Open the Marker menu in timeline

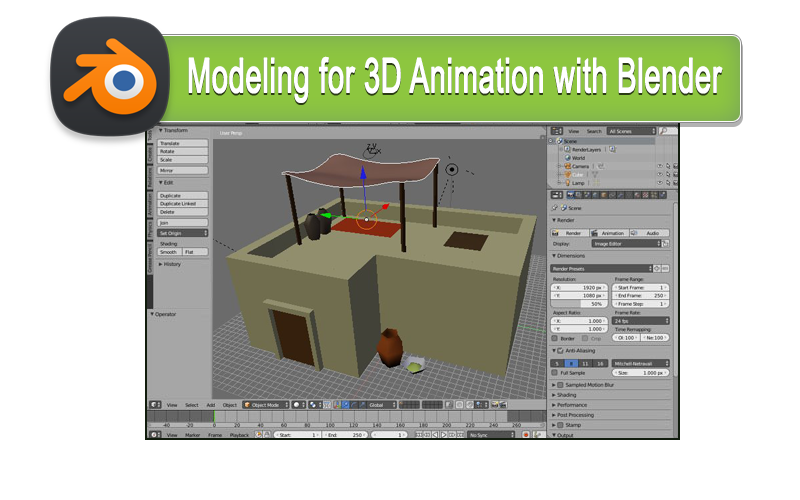tap(192, 435)
